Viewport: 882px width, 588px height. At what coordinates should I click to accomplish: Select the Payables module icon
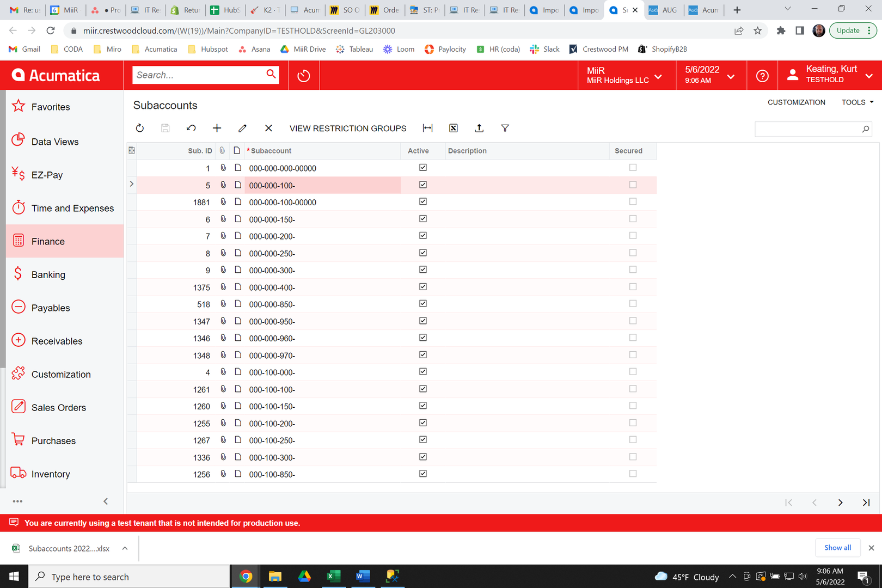tap(18, 307)
